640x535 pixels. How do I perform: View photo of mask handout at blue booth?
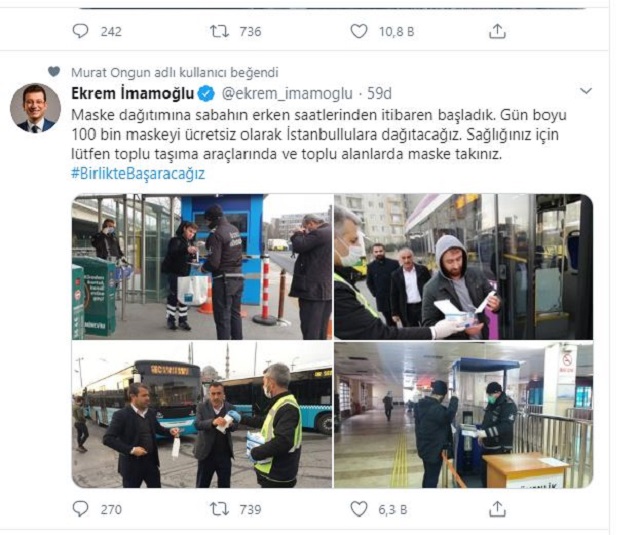(202, 267)
